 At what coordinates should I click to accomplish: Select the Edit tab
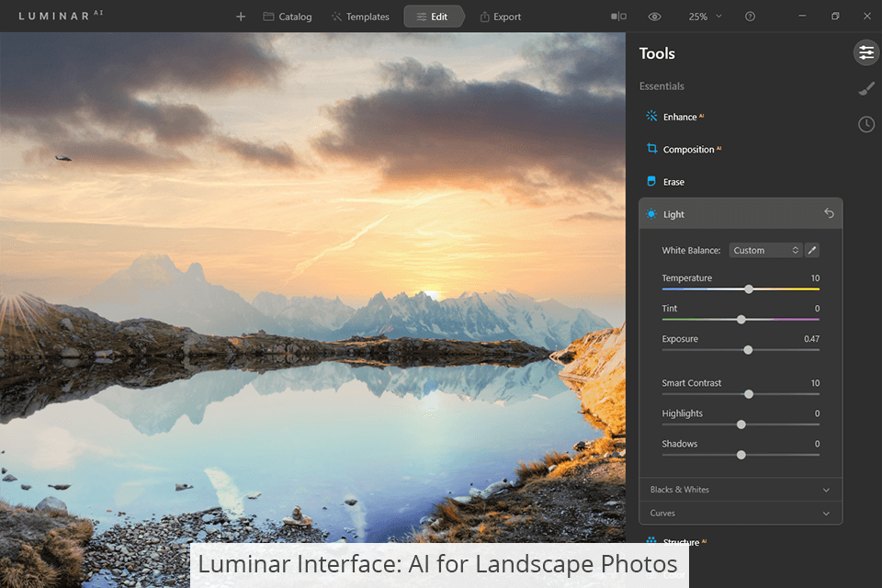(x=433, y=17)
